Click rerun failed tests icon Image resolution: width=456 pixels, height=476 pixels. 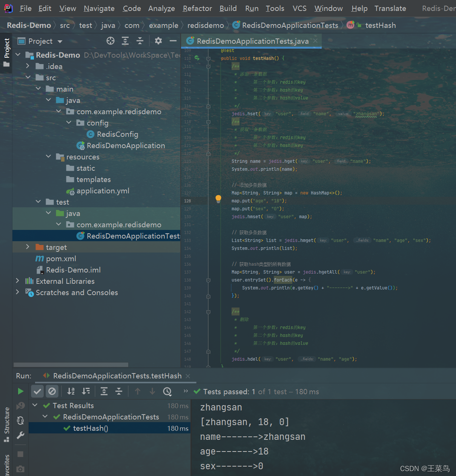coord(21,406)
